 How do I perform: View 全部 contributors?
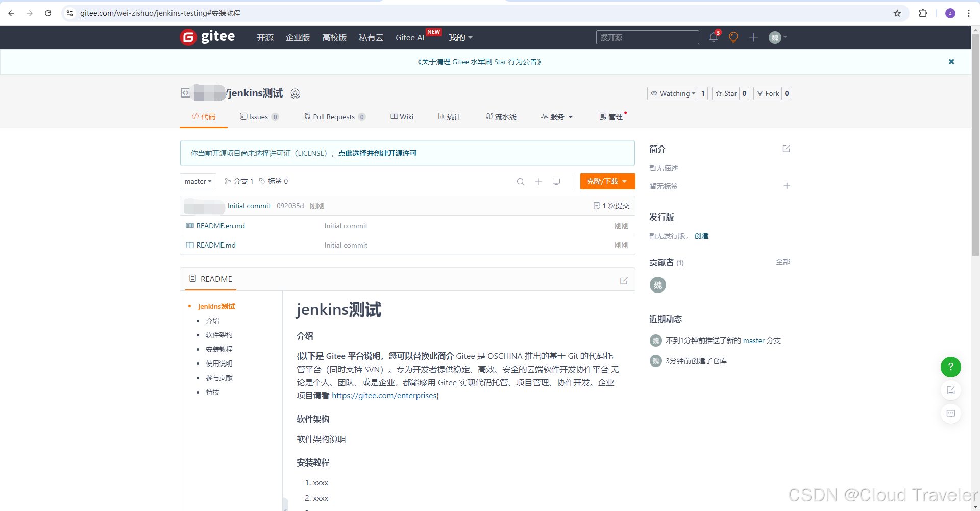(x=783, y=262)
